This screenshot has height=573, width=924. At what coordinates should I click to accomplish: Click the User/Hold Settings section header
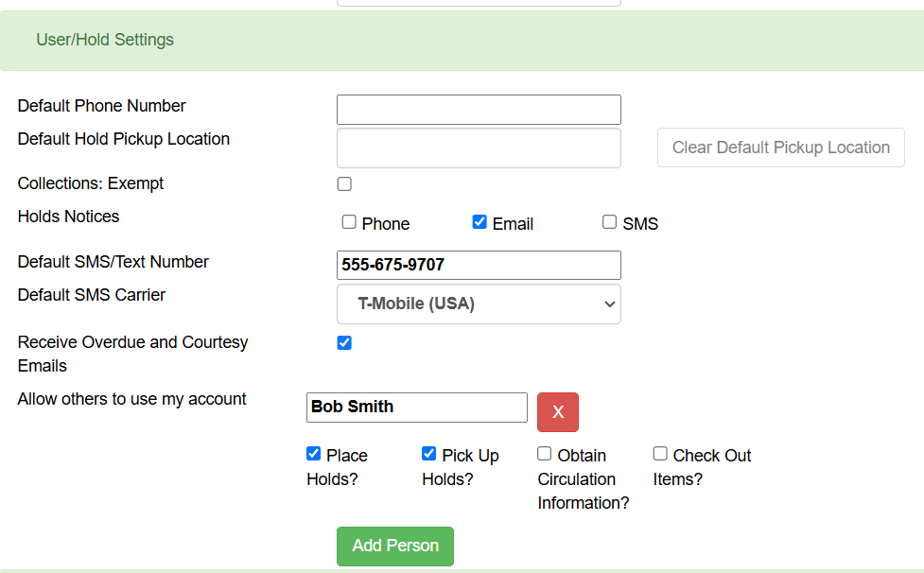coord(105,40)
